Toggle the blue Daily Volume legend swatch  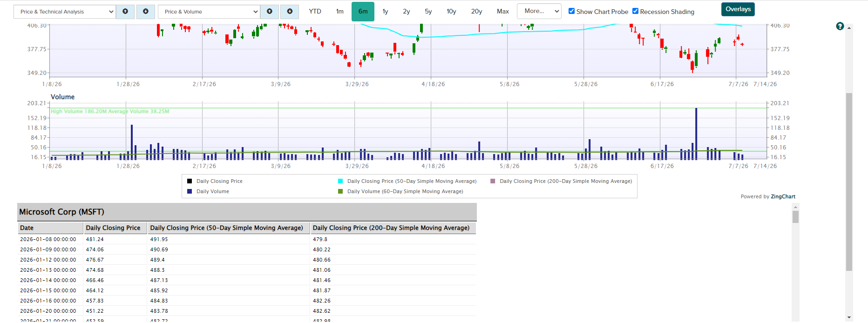(x=190, y=191)
